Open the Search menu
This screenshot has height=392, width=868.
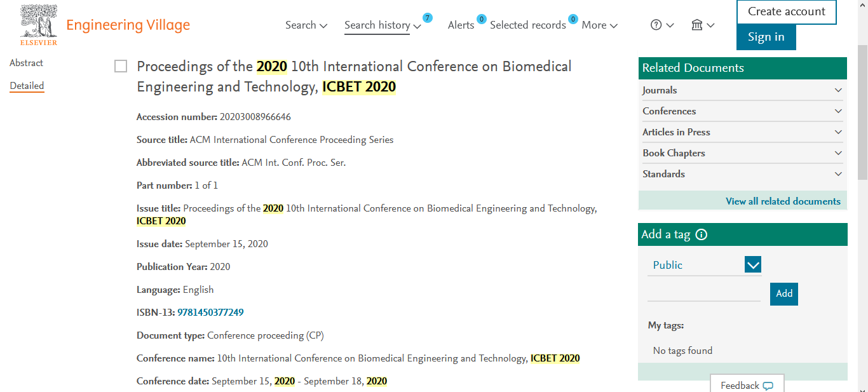click(306, 25)
